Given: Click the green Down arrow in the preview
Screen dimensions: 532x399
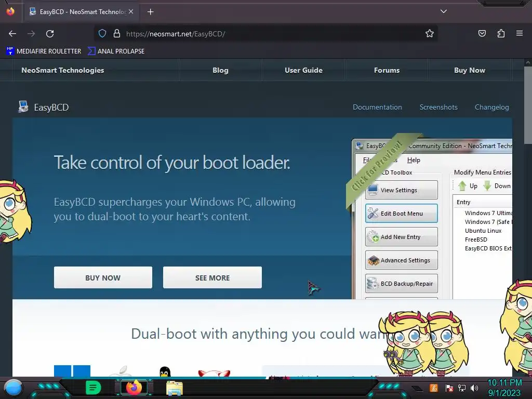Looking at the screenshot, I should point(487,185).
